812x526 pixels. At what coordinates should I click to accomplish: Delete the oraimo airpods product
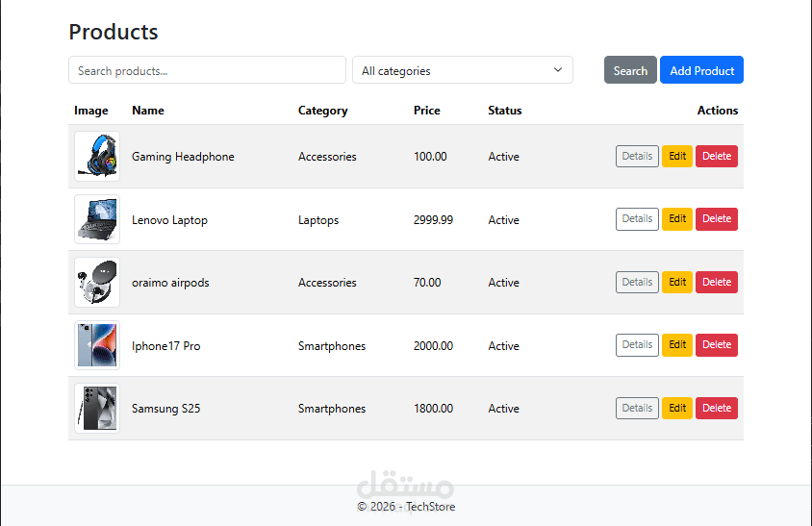pyautogui.click(x=717, y=282)
